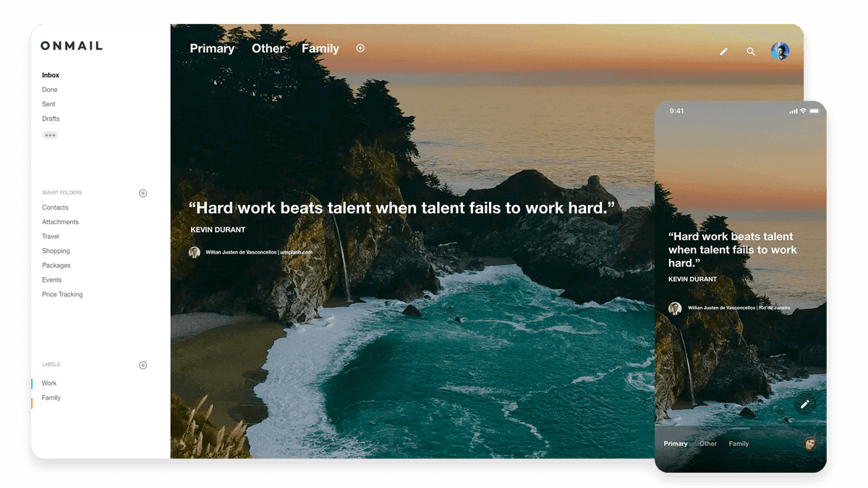Viewport: 868px width, 488px height.
Task: Add a new label with plus icon
Action: coord(142,365)
